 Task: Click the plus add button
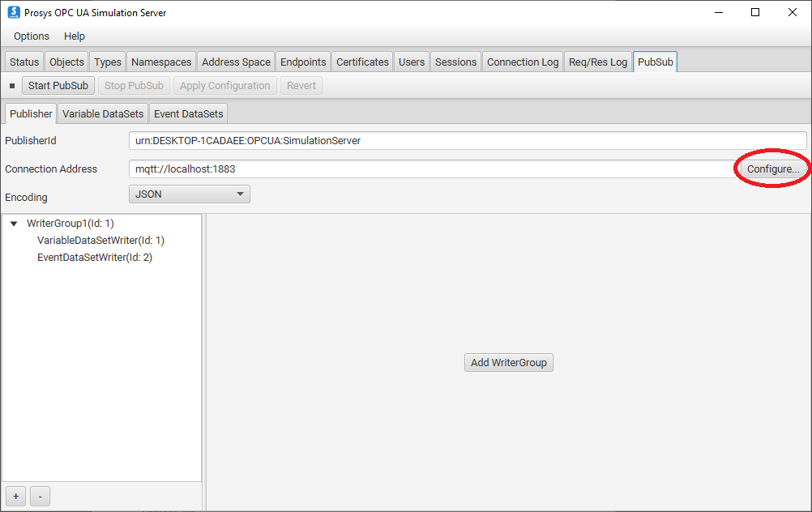coord(16,497)
